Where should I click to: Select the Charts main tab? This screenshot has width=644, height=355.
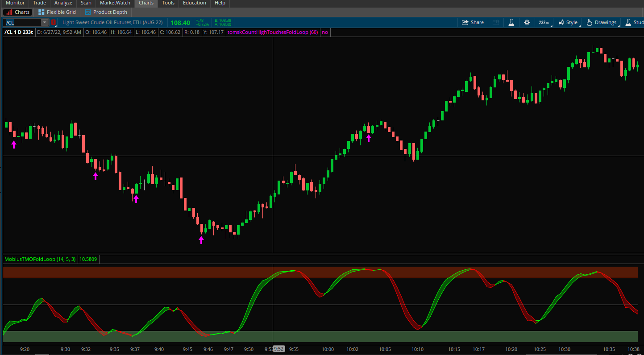[x=146, y=3]
